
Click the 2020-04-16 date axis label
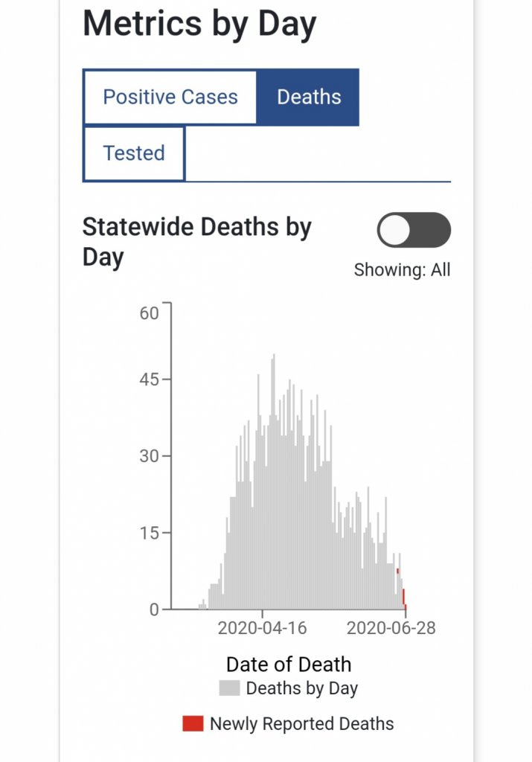click(262, 628)
